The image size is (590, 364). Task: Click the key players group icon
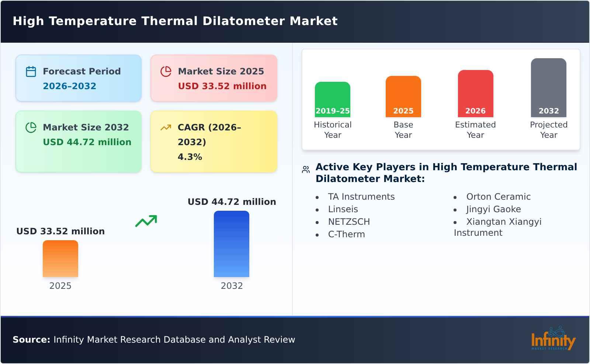[305, 169]
